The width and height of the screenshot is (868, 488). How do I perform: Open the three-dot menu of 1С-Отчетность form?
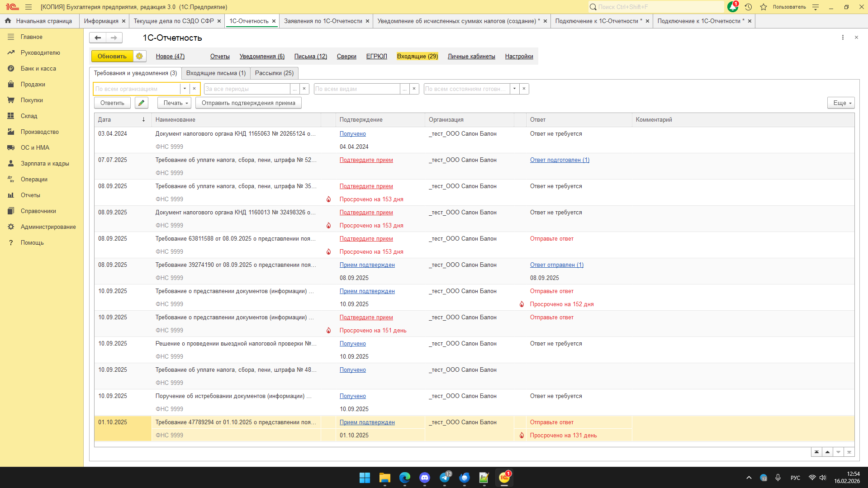[843, 38]
